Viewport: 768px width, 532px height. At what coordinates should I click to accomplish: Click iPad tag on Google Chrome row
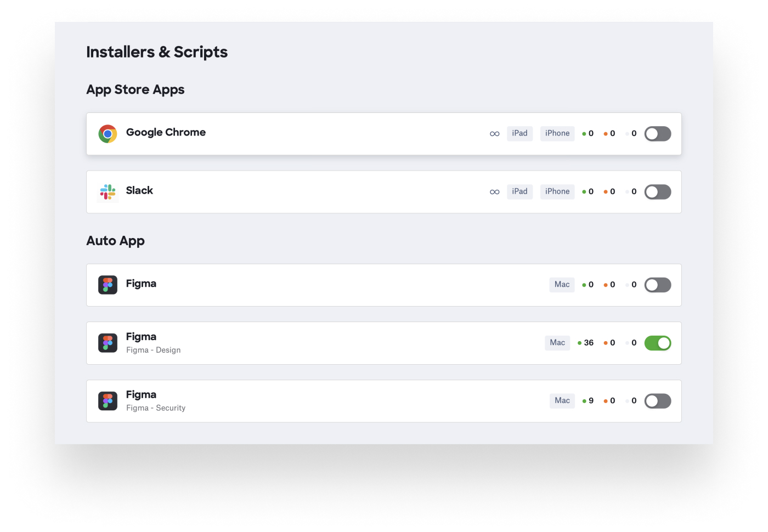(519, 133)
